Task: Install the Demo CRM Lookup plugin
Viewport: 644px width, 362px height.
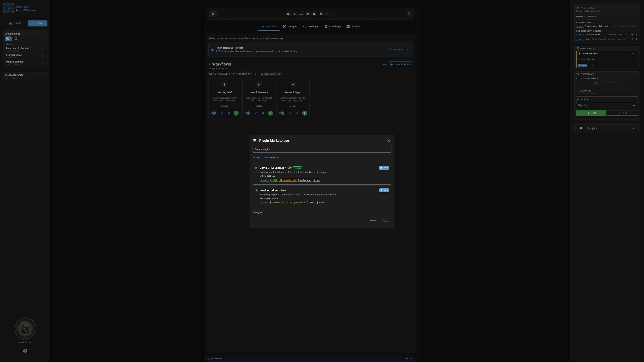Action: pos(384,168)
